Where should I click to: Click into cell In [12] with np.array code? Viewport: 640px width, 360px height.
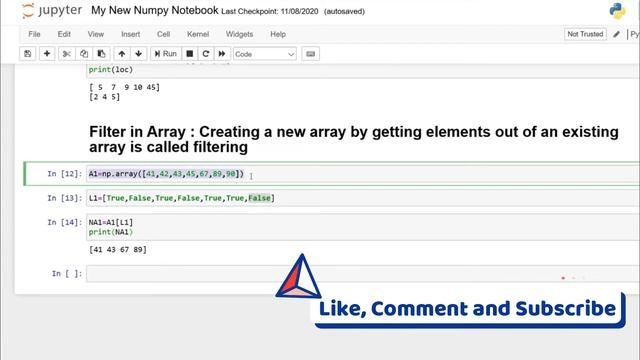pyautogui.click(x=363, y=174)
